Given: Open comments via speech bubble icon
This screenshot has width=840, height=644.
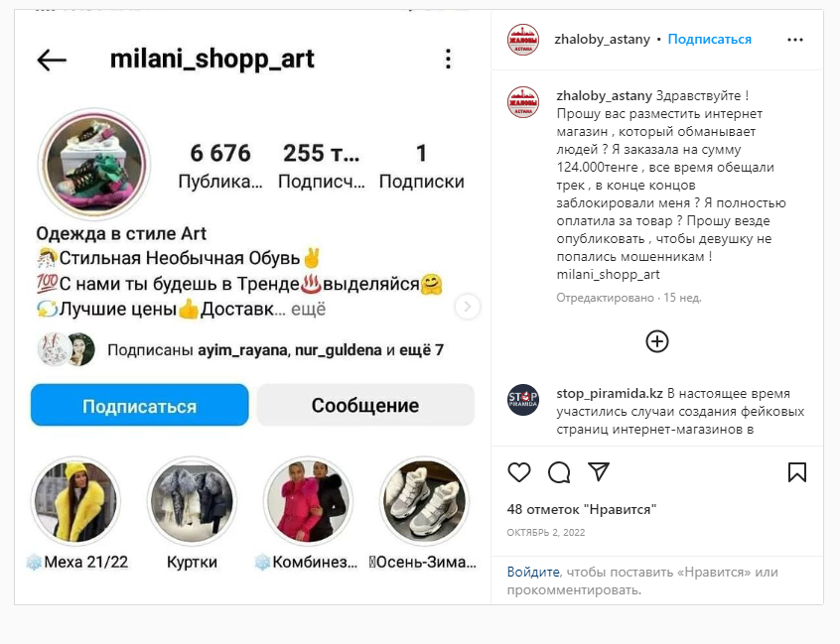Looking at the screenshot, I should (559, 472).
